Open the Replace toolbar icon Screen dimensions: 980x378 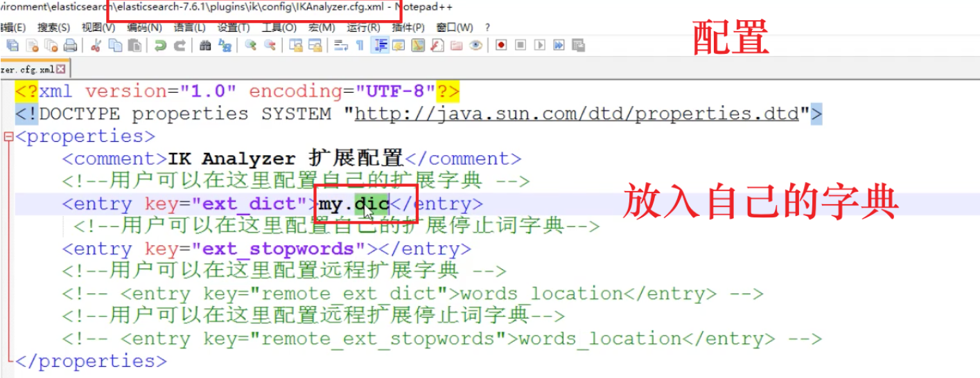(225, 46)
